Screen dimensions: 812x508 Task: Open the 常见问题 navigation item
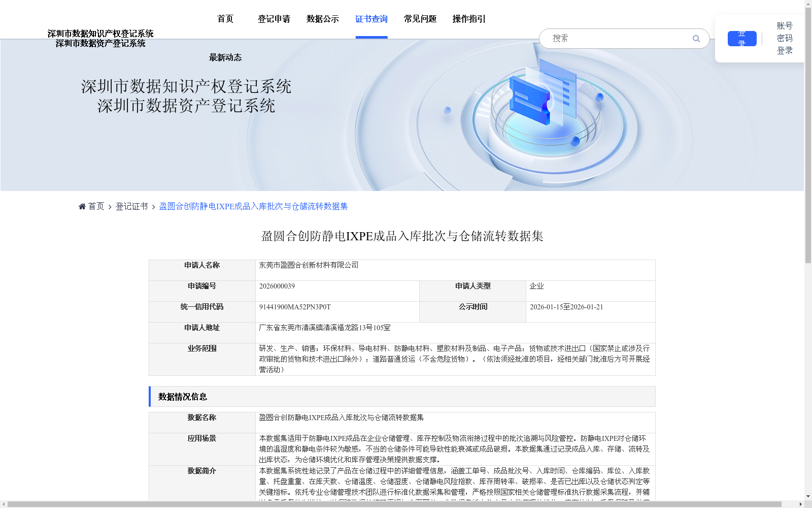420,19
